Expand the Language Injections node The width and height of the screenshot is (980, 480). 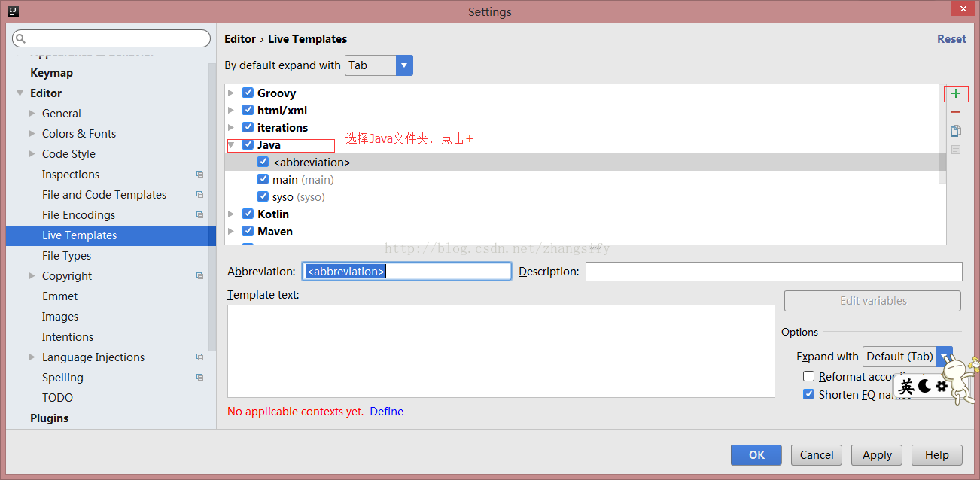point(32,357)
